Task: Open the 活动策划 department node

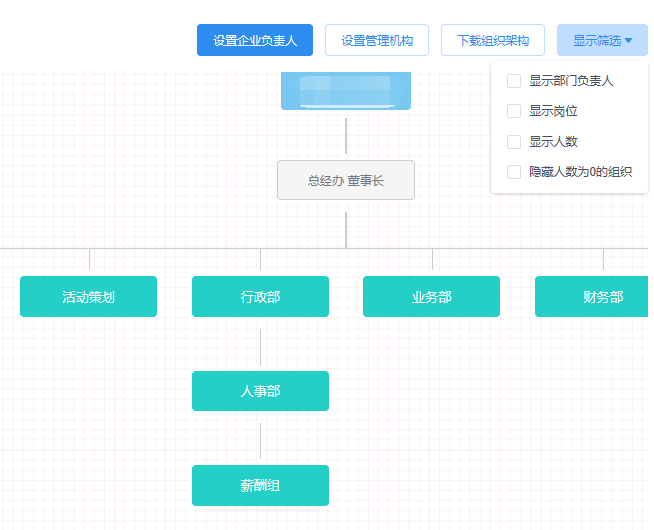Action: pyautogui.click(x=88, y=296)
